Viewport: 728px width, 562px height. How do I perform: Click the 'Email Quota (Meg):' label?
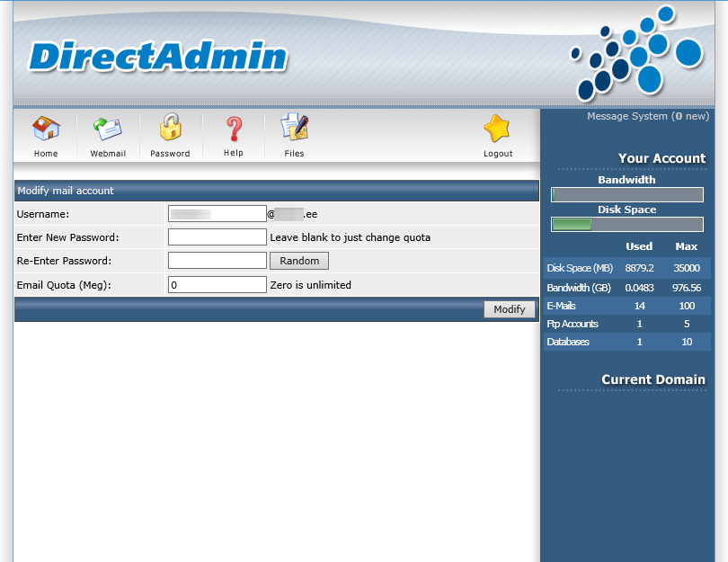tap(64, 285)
